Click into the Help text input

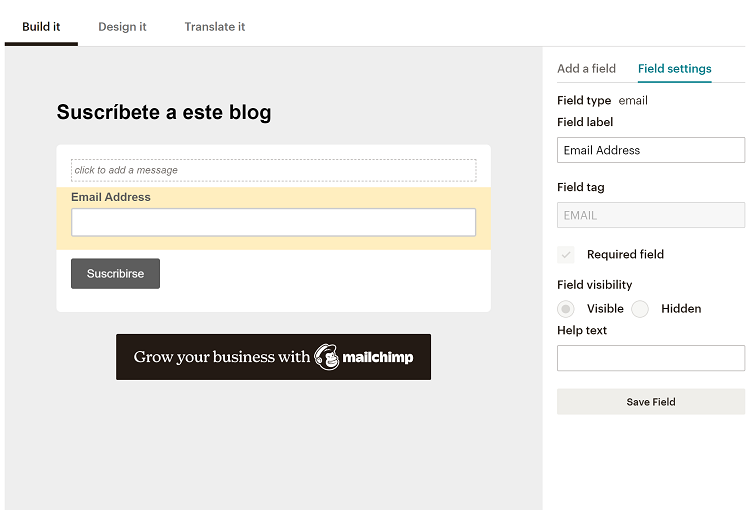tap(650, 358)
